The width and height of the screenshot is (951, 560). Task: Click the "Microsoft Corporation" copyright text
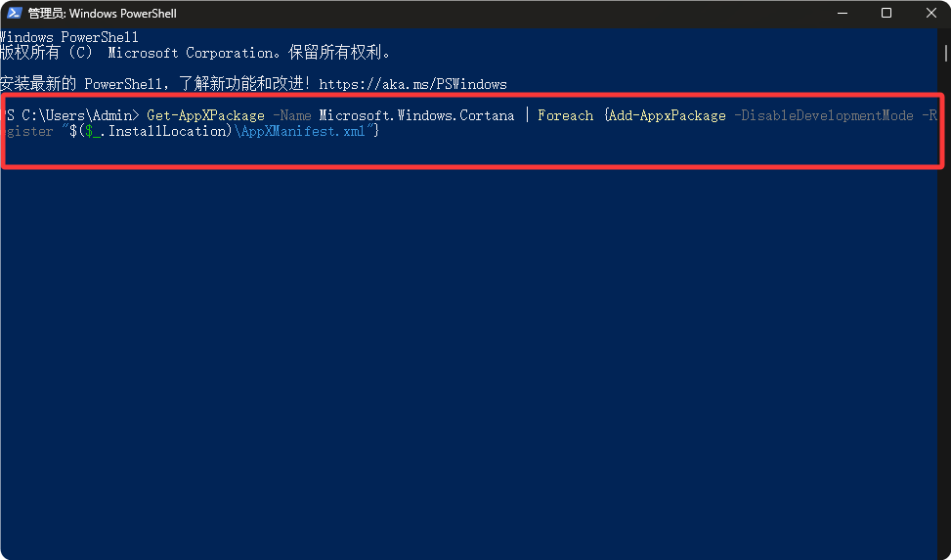(174, 53)
